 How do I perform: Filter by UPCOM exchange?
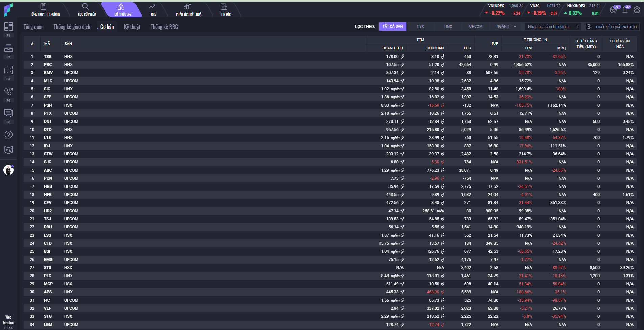(476, 26)
